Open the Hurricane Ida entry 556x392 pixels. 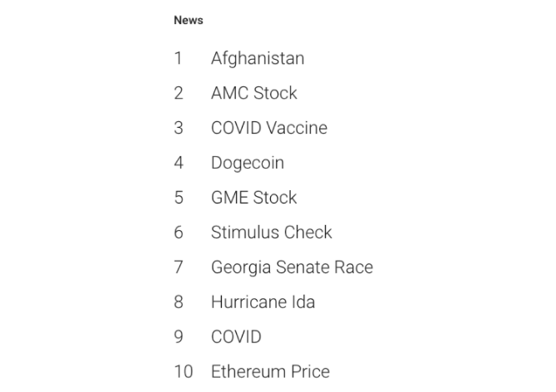pyautogui.click(x=263, y=302)
